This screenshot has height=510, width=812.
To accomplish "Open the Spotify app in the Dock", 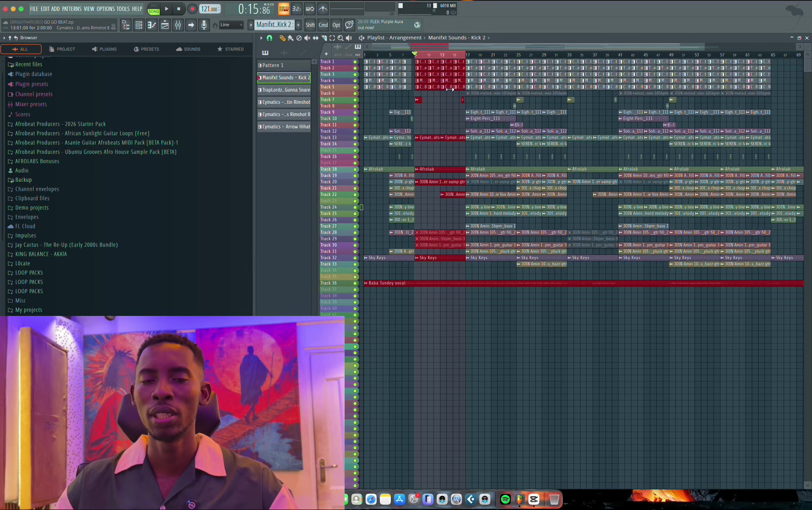I will coord(505,499).
